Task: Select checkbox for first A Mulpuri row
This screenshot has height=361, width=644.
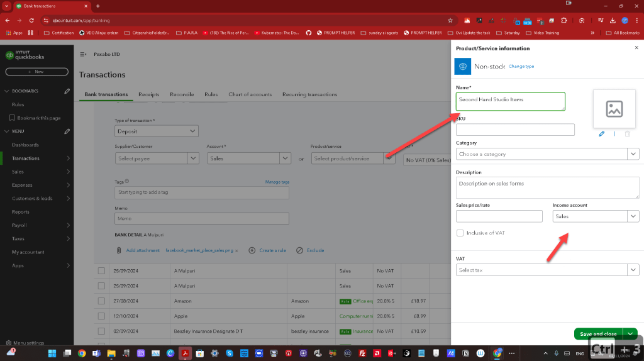Action: pyautogui.click(x=101, y=271)
